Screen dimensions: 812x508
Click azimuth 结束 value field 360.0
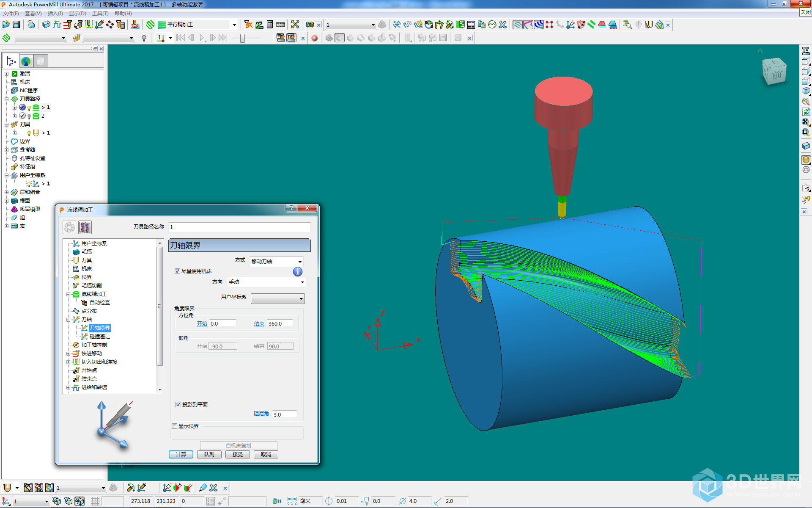[x=280, y=324]
